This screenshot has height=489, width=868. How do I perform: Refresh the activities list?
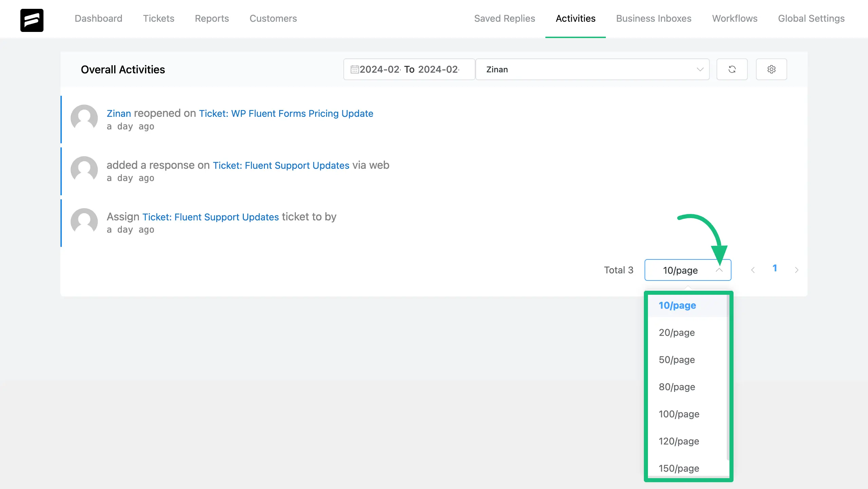click(732, 69)
